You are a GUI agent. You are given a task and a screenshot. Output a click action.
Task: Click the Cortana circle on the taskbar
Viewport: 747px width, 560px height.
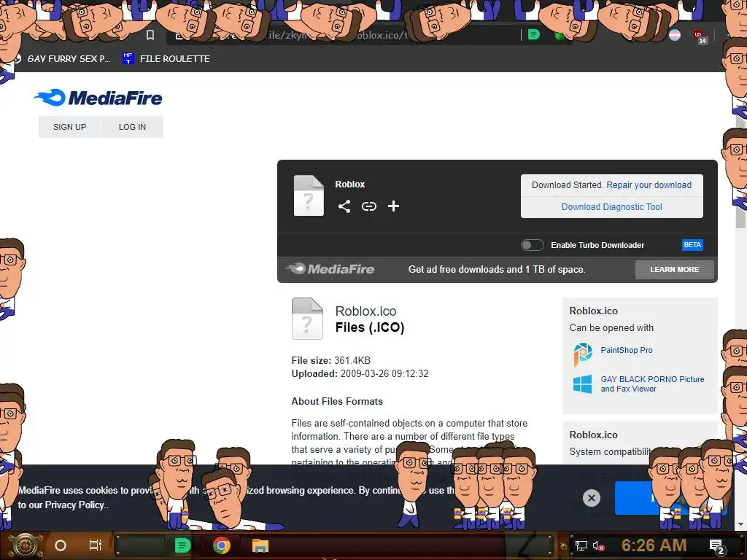point(61,545)
